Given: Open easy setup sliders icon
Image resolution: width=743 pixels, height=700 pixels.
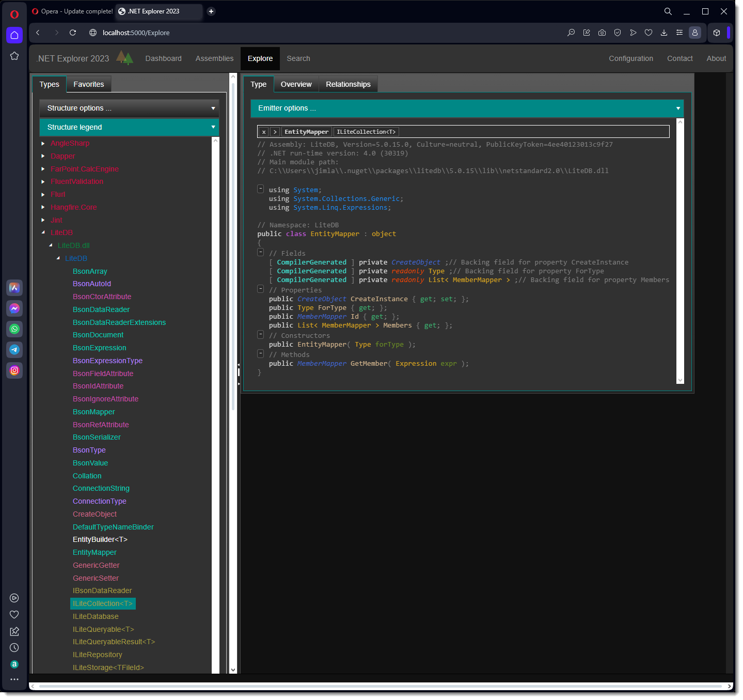Looking at the screenshot, I should [x=679, y=33].
